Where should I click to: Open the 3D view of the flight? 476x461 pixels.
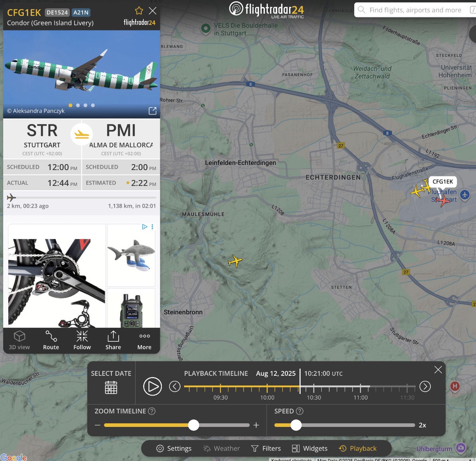point(19,340)
